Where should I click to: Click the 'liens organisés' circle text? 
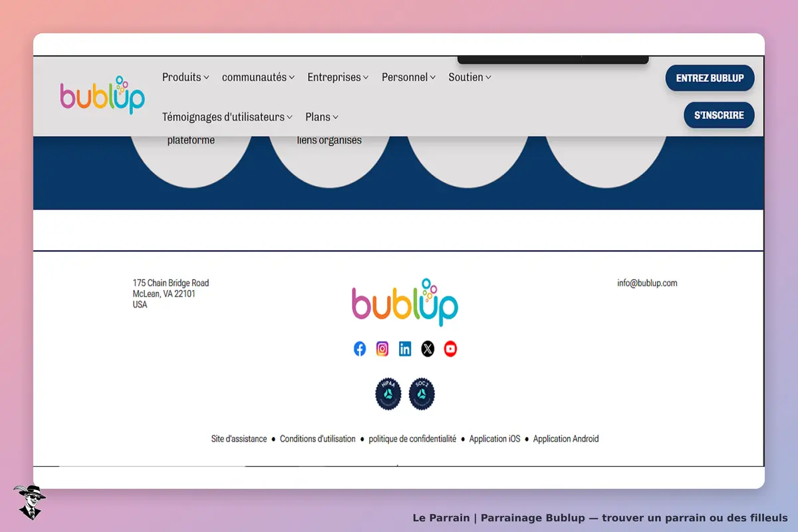coord(329,140)
